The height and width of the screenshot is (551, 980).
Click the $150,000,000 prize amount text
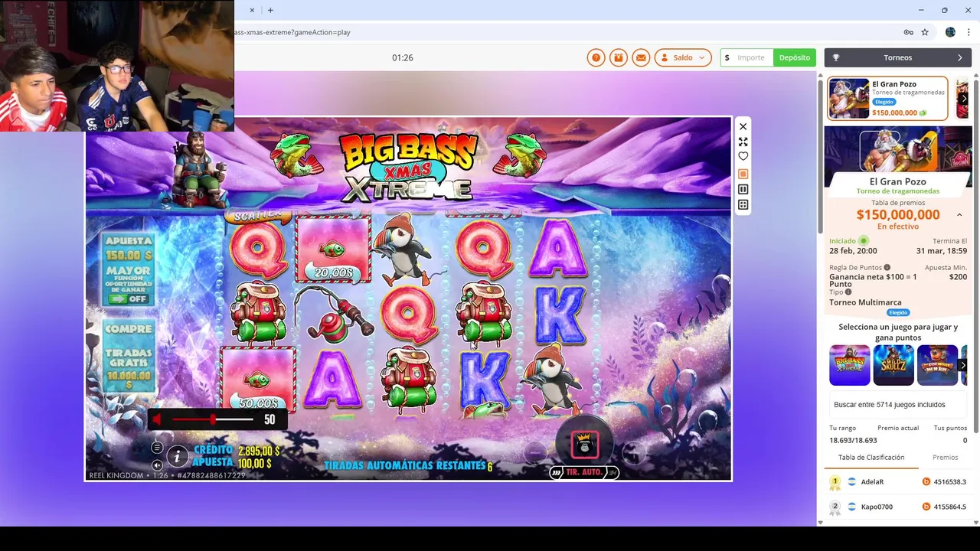pyautogui.click(x=898, y=215)
